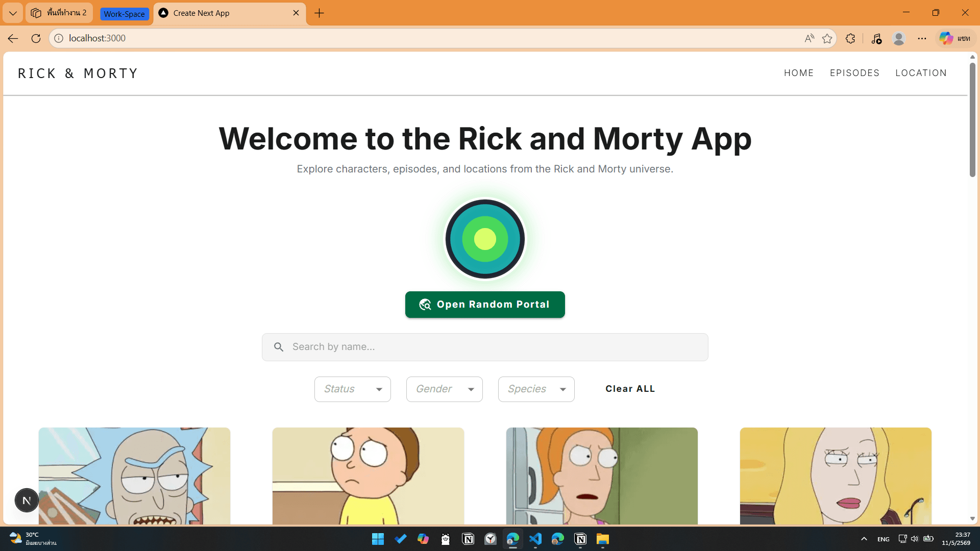The image size is (980, 551).
Task: Open File Explorer from taskbar
Action: tap(603, 539)
